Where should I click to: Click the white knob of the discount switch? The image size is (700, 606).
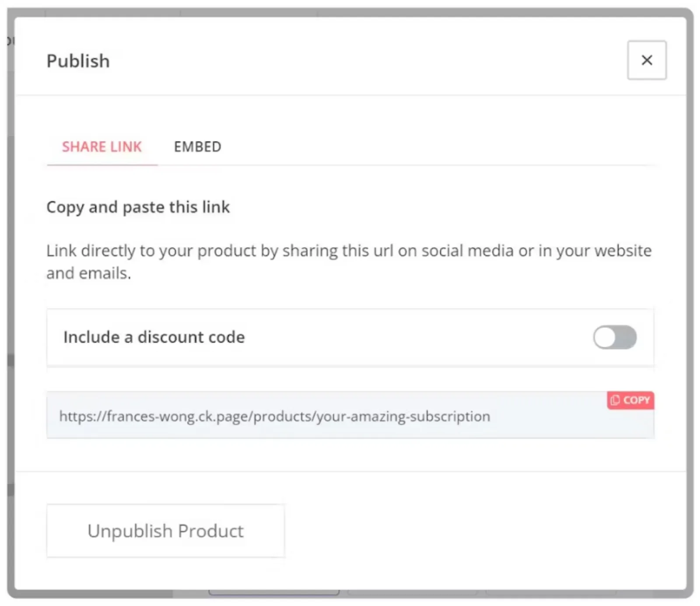tap(605, 337)
